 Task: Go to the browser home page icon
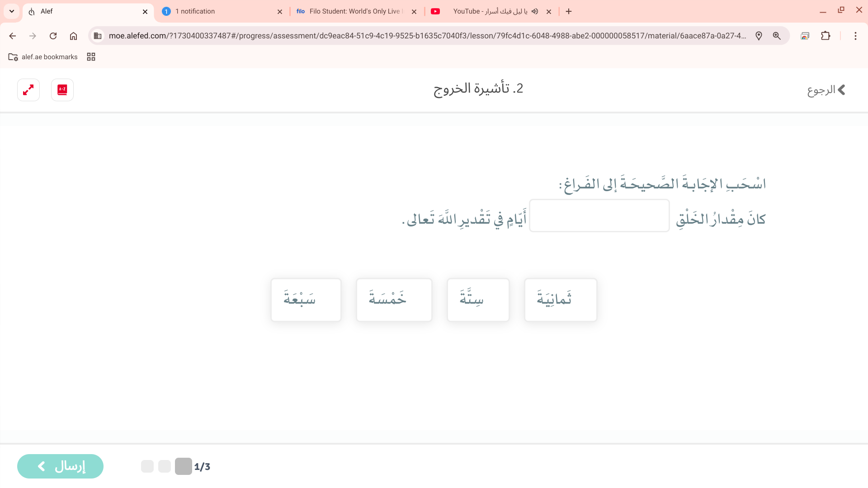click(x=73, y=36)
